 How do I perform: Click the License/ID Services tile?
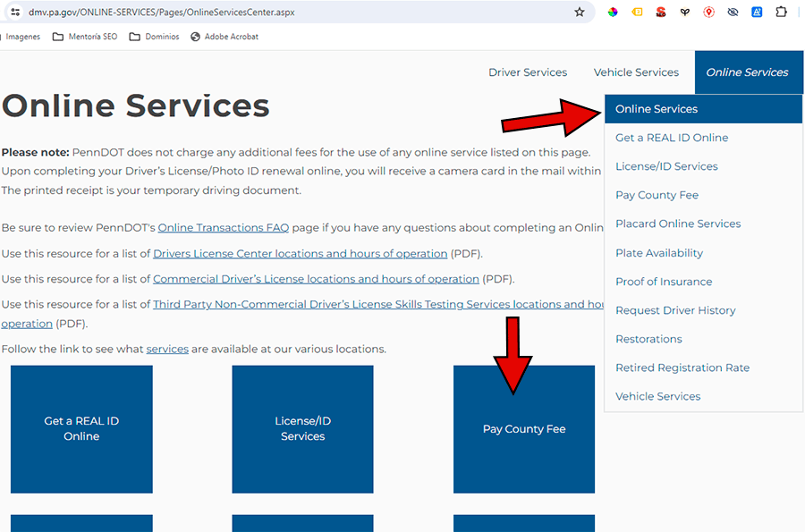[303, 429]
